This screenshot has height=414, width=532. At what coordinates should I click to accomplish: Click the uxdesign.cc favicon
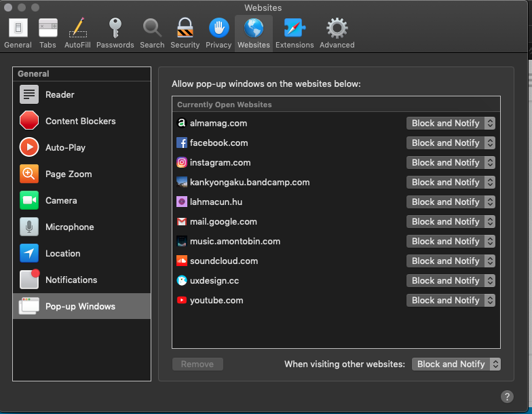pyautogui.click(x=182, y=280)
